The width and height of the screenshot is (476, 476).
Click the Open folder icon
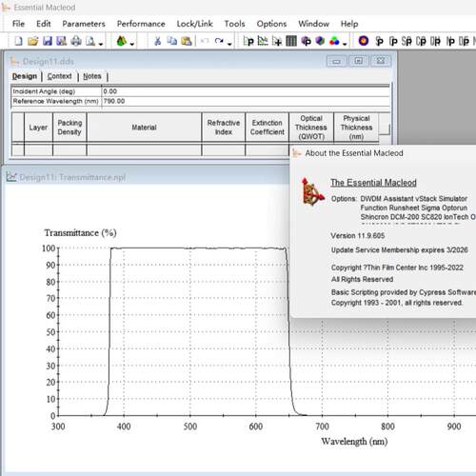[x=32, y=41]
